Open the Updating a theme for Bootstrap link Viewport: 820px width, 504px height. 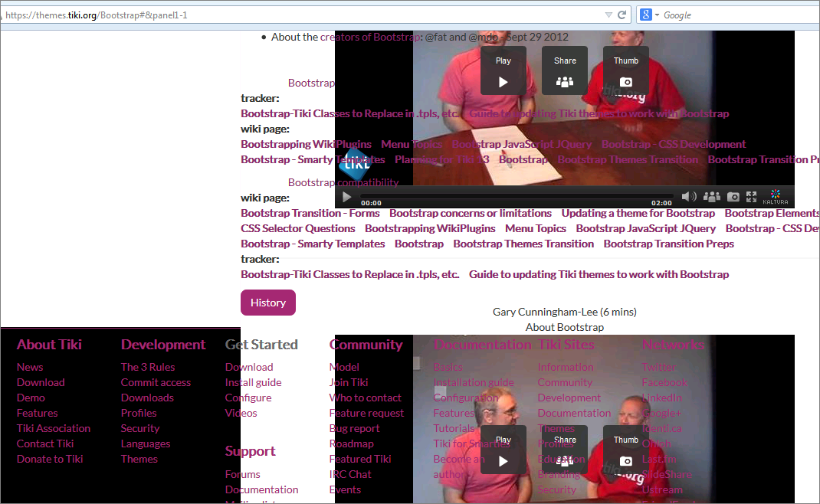pos(638,213)
